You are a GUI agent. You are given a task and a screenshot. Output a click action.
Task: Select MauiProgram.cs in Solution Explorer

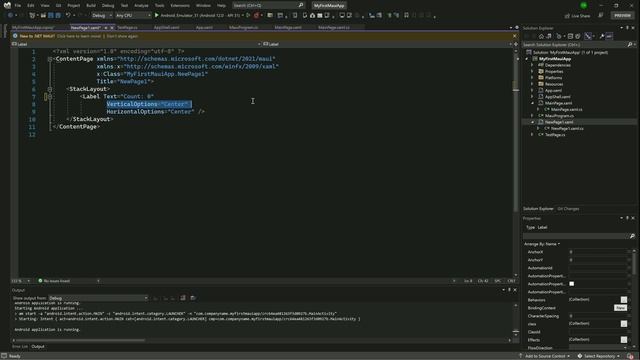click(x=559, y=116)
